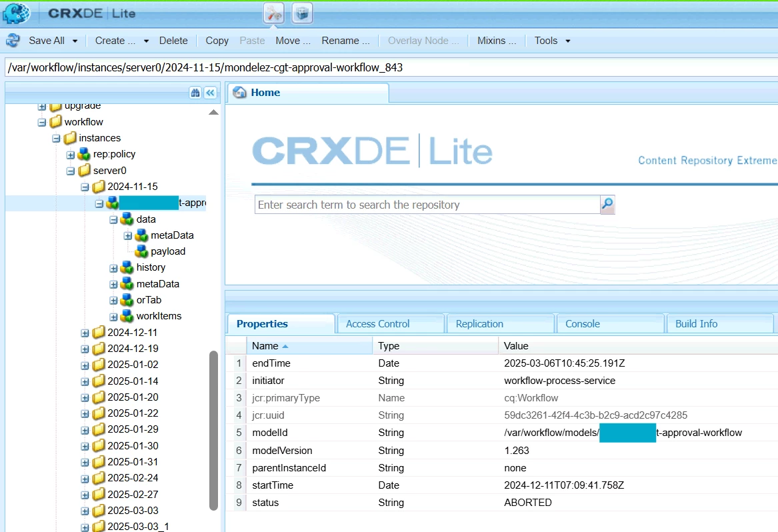Expand the rep:policy tree node
Image resolution: width=778 pixels, height=532 pixels.
point(71,155)
